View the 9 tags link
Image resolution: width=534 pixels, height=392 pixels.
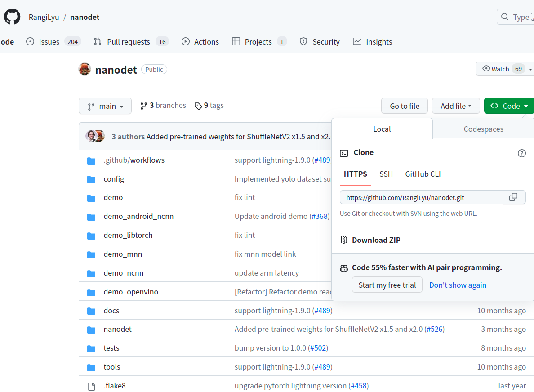[209, 106]
